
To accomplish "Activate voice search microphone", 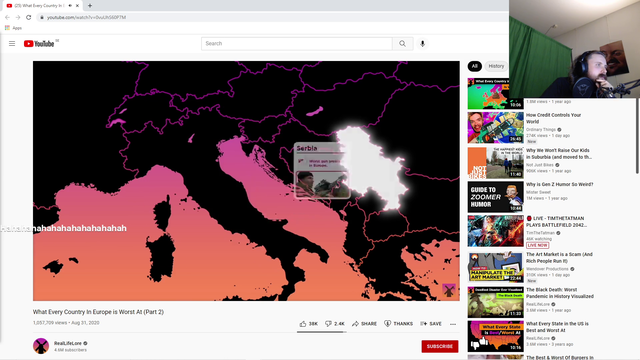I will [422, 44].
